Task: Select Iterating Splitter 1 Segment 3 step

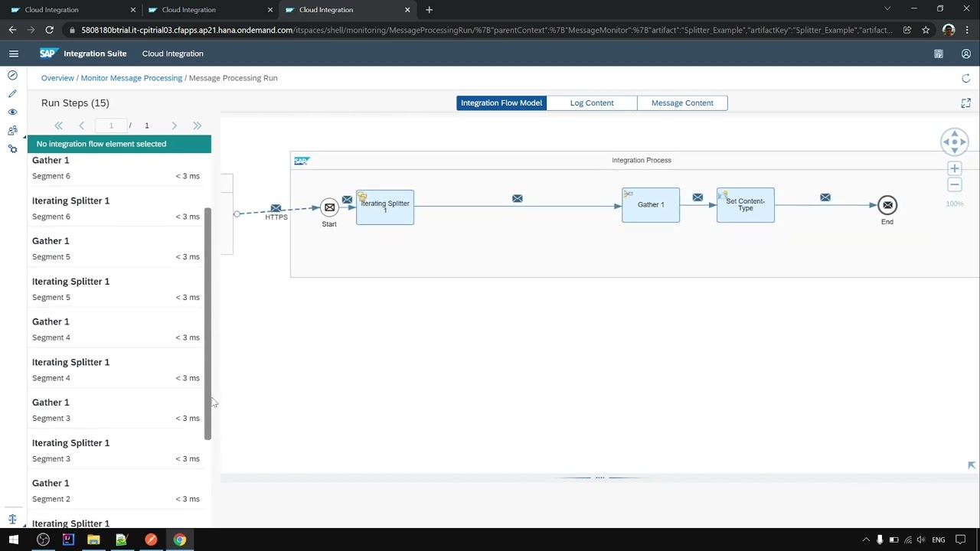Action: (x=116, y=451)
